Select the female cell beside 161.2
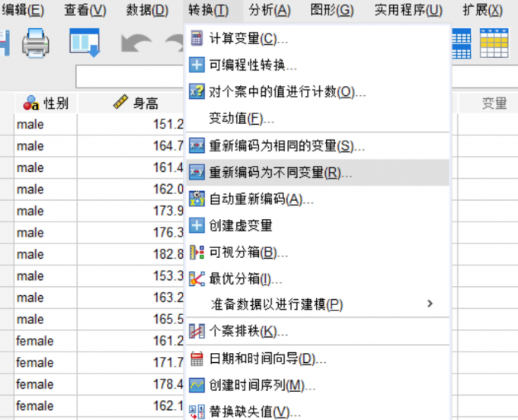The width and height of the screenshot is (518, 420). [46, 341]
